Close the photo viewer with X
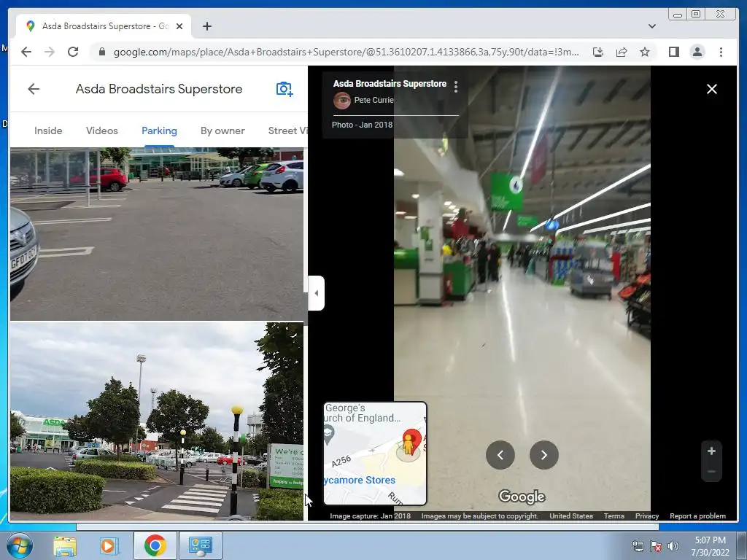Viewport: 747px width, 560px height. click(712, 89)
